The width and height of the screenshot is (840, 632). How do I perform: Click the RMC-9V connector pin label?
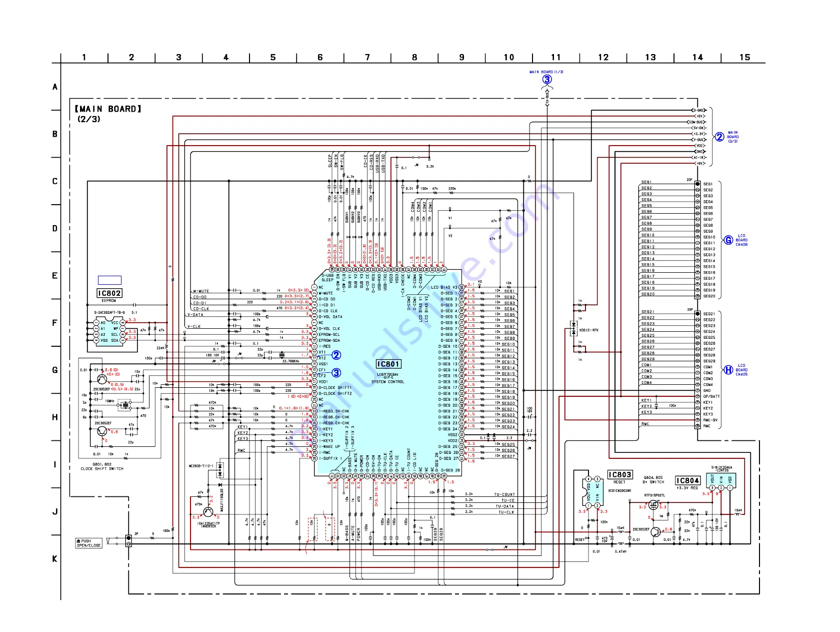point(710,420)
